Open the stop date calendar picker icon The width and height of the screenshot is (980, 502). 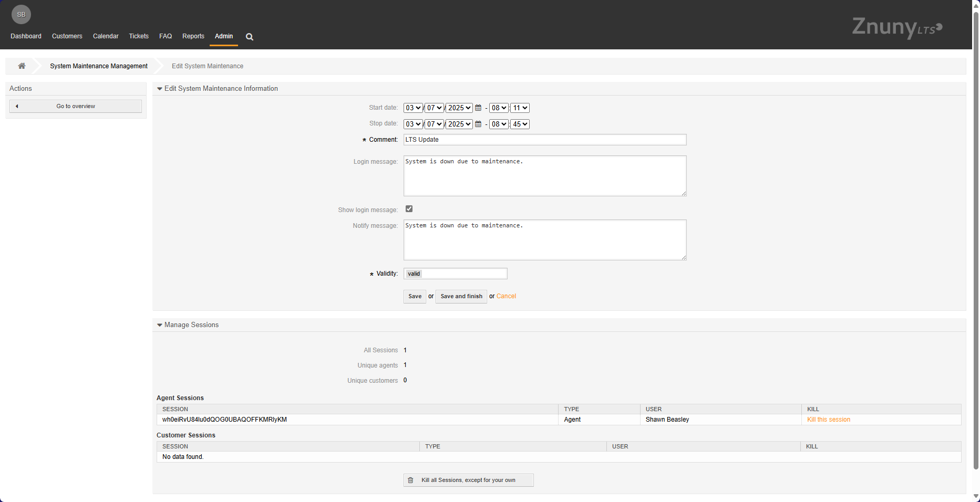pyautogui.click(x=478, y=124)
